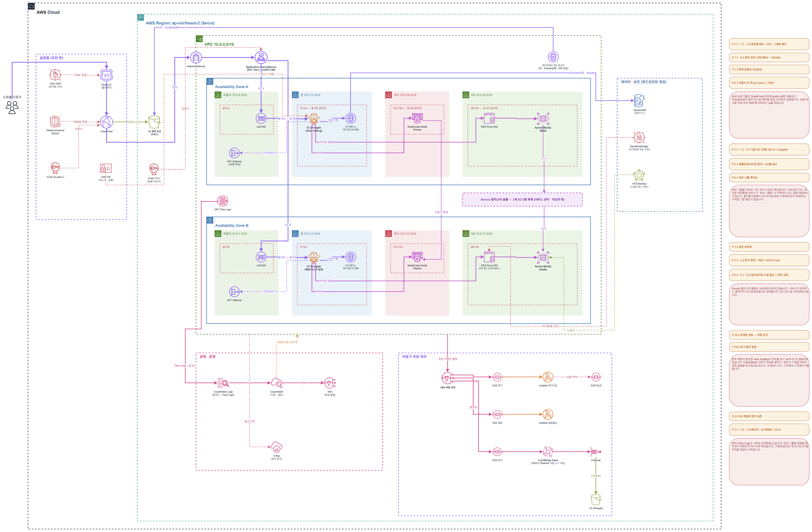This screenshot has height=532, width=812.
Task: Select the '앱 10.0.11.0/24' subnet label
Action: (310, 234)
